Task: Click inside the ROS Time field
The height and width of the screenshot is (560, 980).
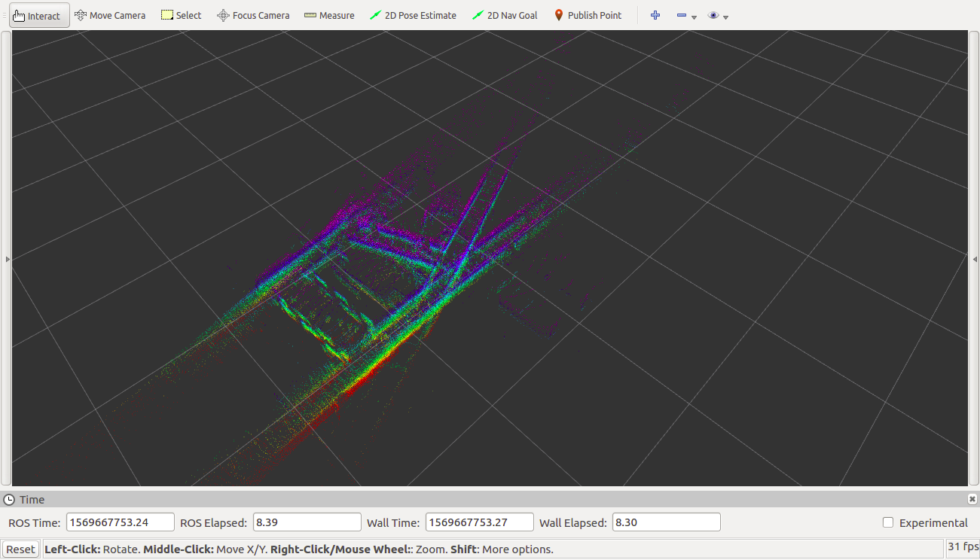Action: pos(119,521)
